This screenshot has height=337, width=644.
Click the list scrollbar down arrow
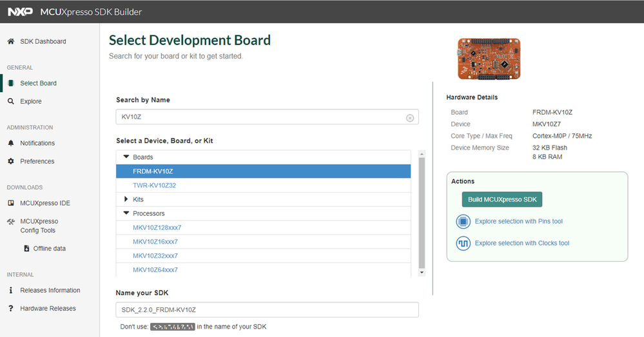(422, 273)
